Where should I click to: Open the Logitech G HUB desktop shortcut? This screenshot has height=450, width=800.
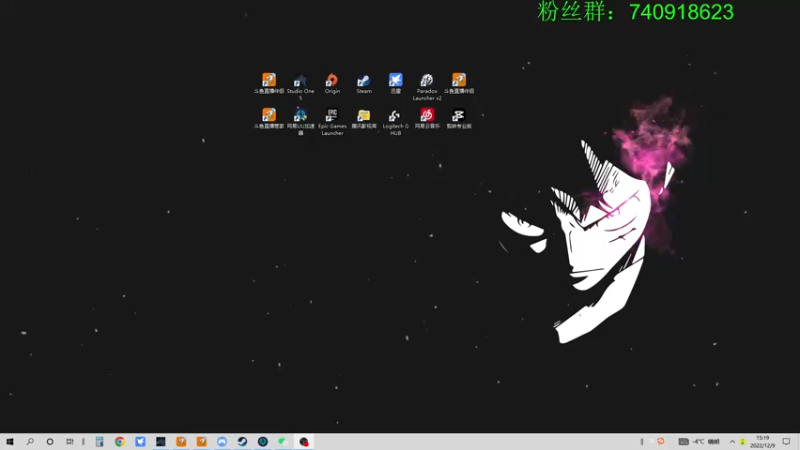pyautogui.click(x=395, y=121)
